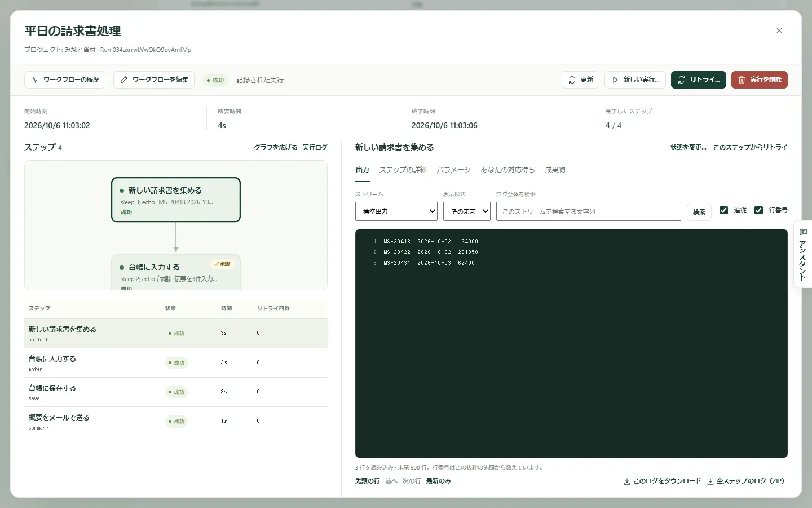Open the 状態を変更... menu
This screenshot has height=508, width=812.
pyautogui.click(x=688, y=147)
